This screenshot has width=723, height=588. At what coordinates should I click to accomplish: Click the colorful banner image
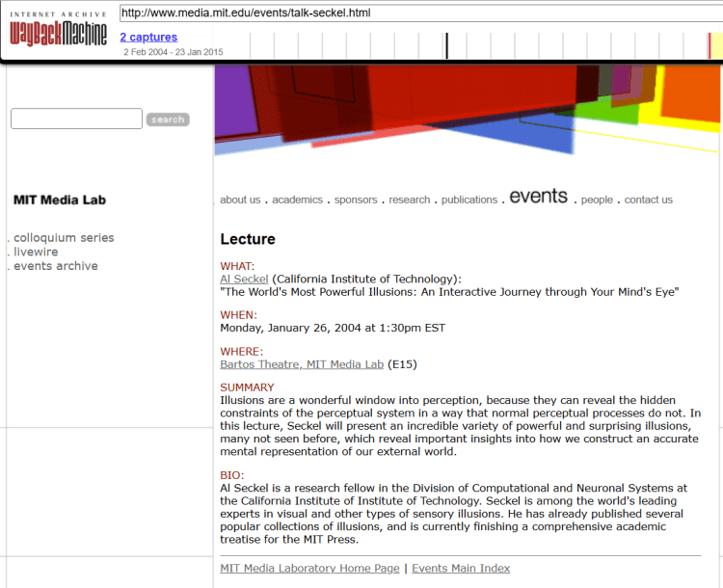(x=469, y=110)
